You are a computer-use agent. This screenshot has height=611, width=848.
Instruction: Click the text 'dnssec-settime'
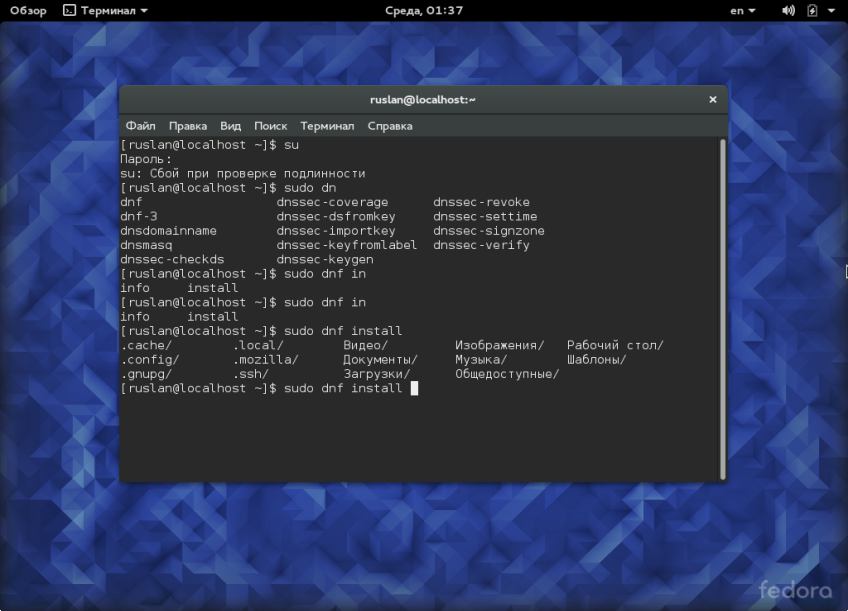tap(485, 216)
